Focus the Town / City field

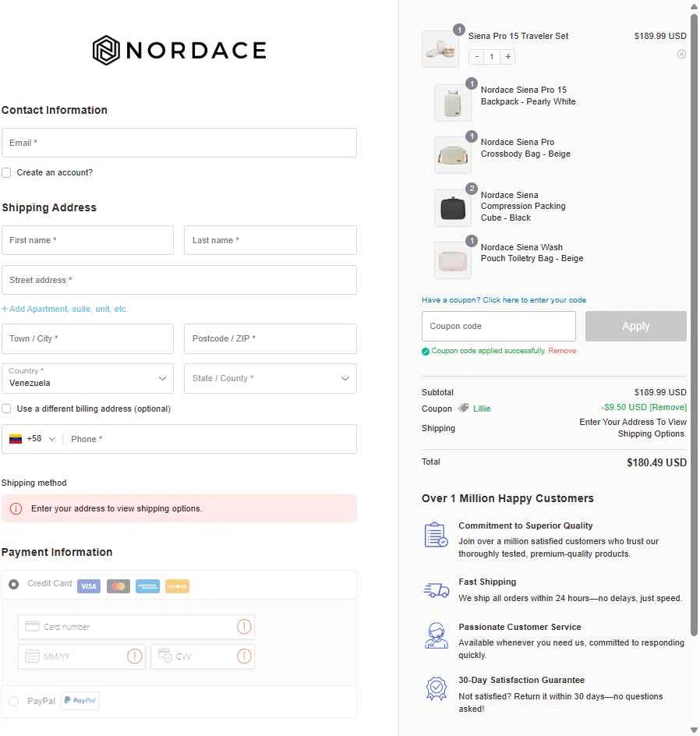tap(88, 338)
